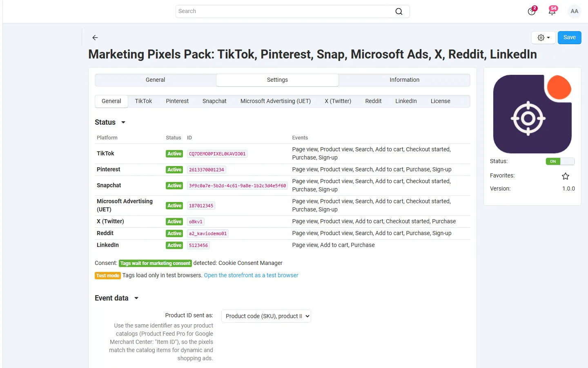Click the Pinterest ID 2613370001234
The image size is (588, 368).
tap(207, 170)
